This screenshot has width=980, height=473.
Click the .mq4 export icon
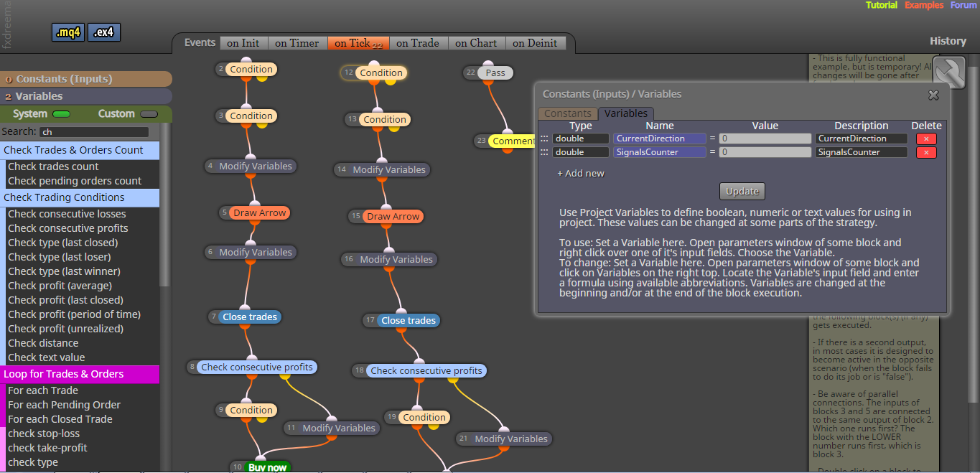click(x=69, y=32)
